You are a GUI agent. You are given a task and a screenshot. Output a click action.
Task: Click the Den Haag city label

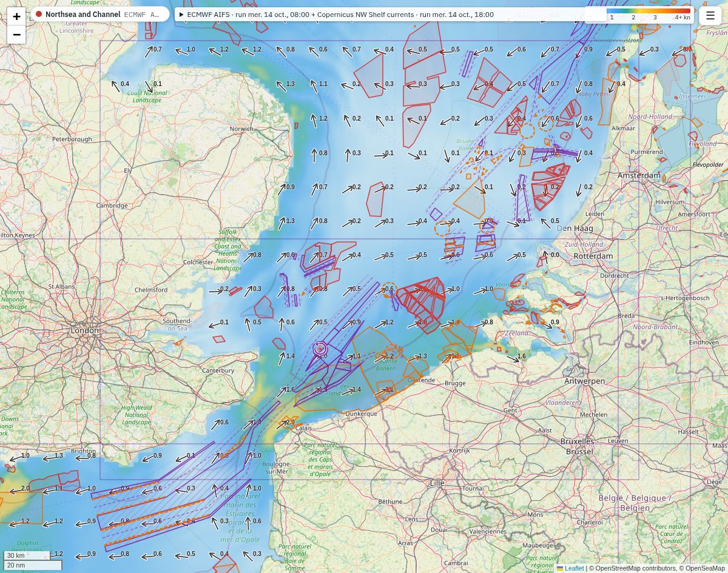[575, 229]
